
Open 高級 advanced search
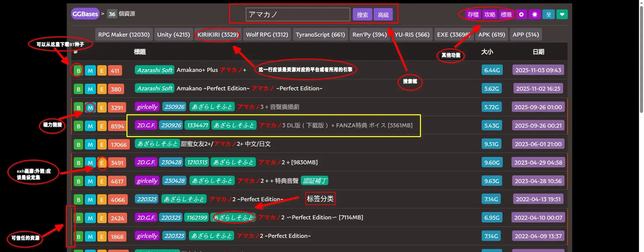(383, 14)
